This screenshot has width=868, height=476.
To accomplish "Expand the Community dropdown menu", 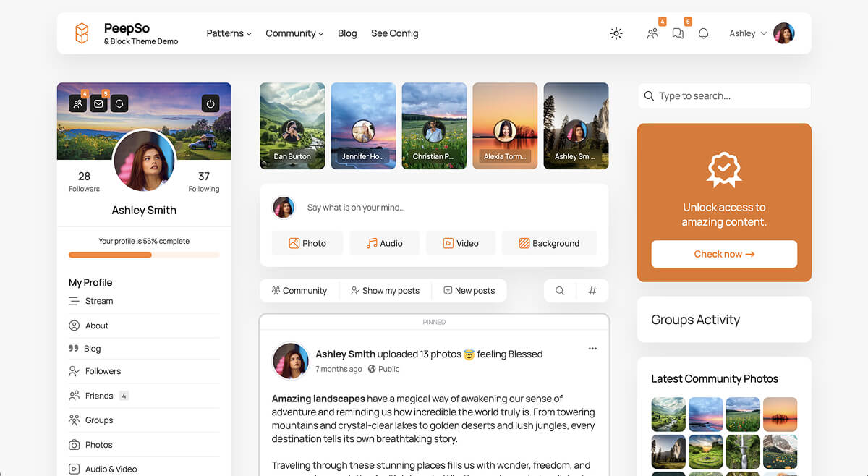I will tap(294, 33).
